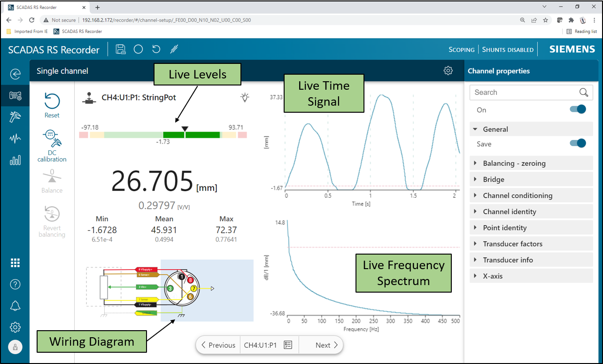Click the Save icon in header toolbar
Screen dimensions: 603x364
point(121,49)
